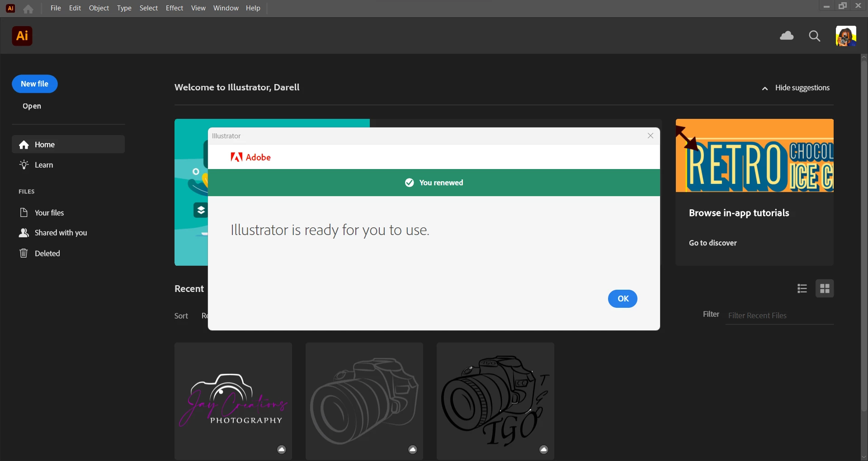Open the Type menu
Image resolution: width=868 pixels, height=461 pixels.
(124, 8)
